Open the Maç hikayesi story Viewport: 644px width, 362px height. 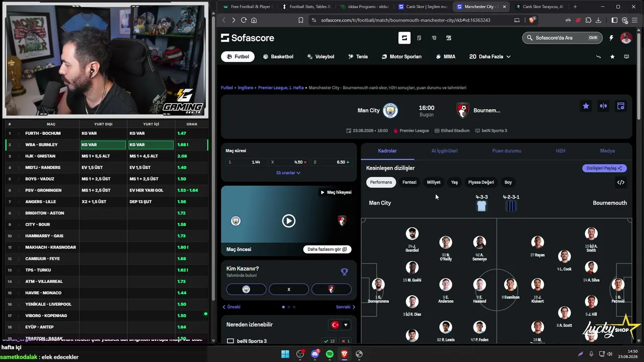[336, 193]
